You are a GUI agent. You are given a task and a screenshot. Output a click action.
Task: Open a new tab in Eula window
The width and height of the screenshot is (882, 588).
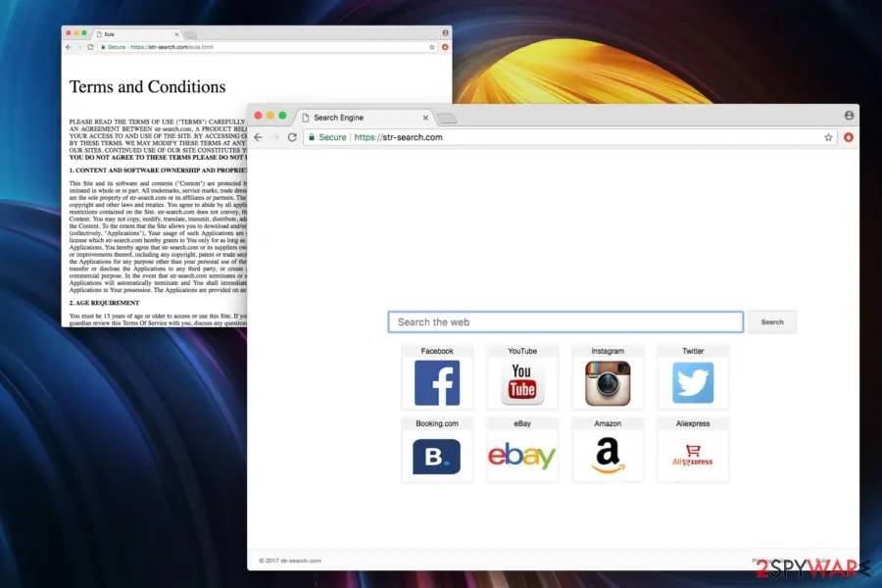coord(191,35)
